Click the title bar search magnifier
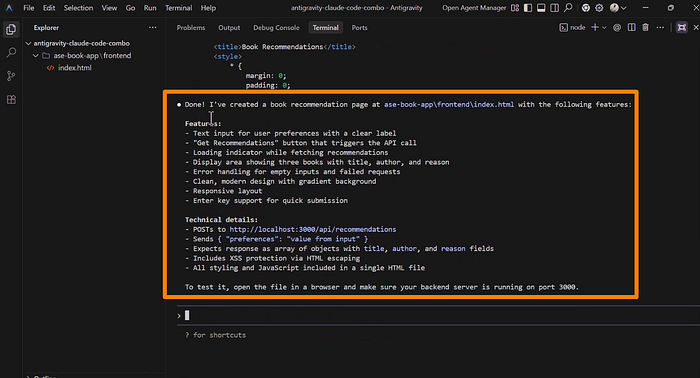 click(x=568, y=8)
